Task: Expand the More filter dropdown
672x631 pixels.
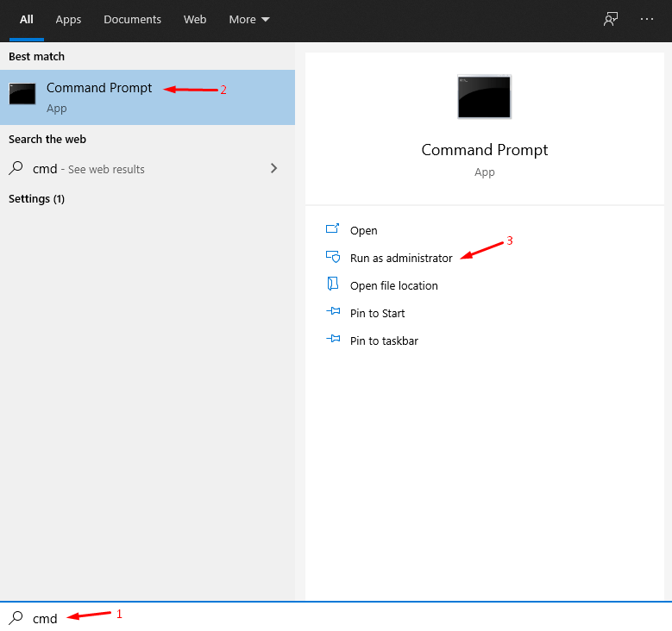Action: pyautogui.click(x=249, y=19)
